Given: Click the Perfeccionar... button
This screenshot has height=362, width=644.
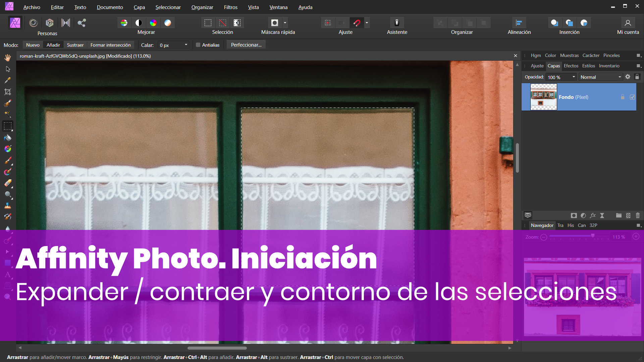Looking at the screenshot, I should coord(246,45).
